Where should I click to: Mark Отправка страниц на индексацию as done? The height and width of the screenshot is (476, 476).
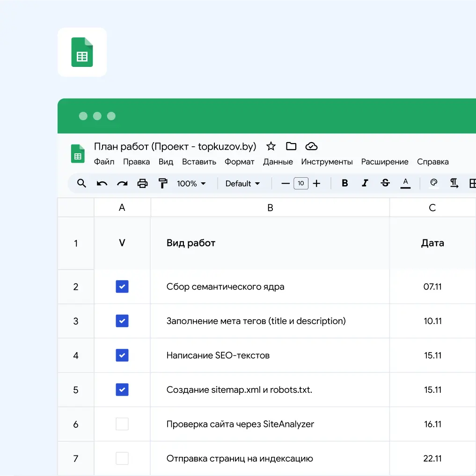pyautogui.click(x=122, y=458)
